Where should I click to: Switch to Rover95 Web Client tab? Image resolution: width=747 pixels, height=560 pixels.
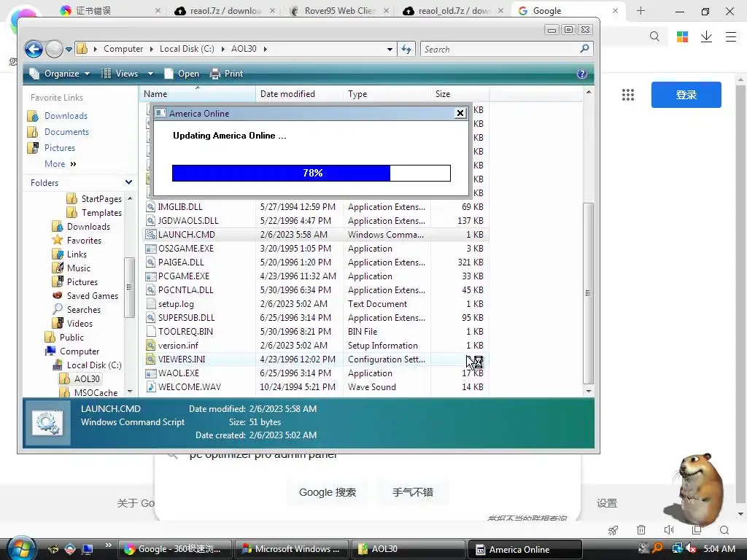339,10
